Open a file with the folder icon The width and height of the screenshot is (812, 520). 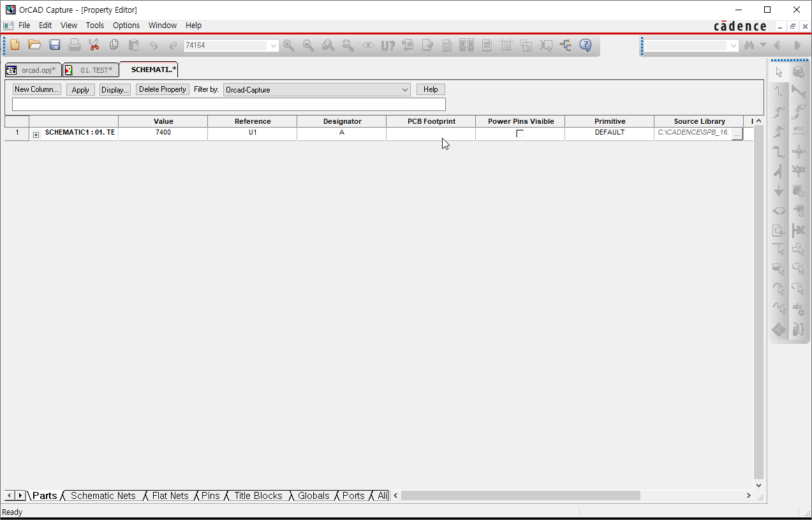pos(34,45)
